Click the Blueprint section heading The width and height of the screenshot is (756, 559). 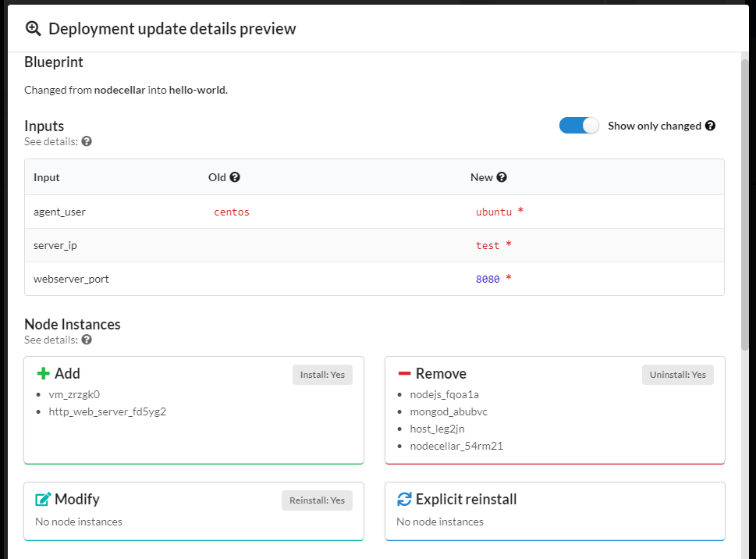click(54, 62)
